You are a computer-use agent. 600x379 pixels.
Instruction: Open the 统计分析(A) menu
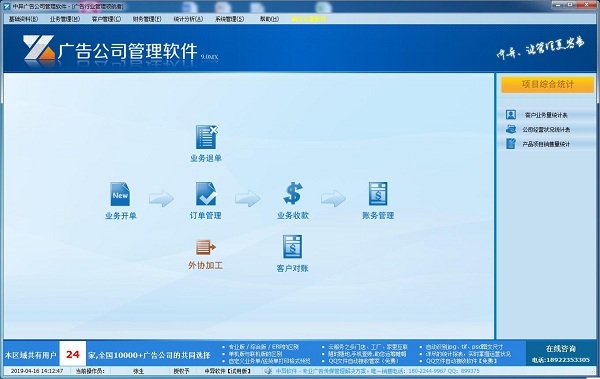click(x=188, y=19)
